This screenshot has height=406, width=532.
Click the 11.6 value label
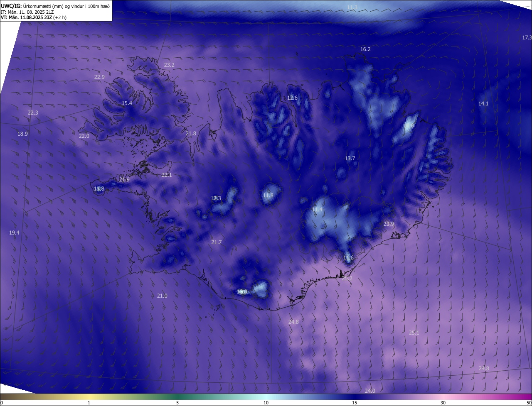tap(348, 257)
